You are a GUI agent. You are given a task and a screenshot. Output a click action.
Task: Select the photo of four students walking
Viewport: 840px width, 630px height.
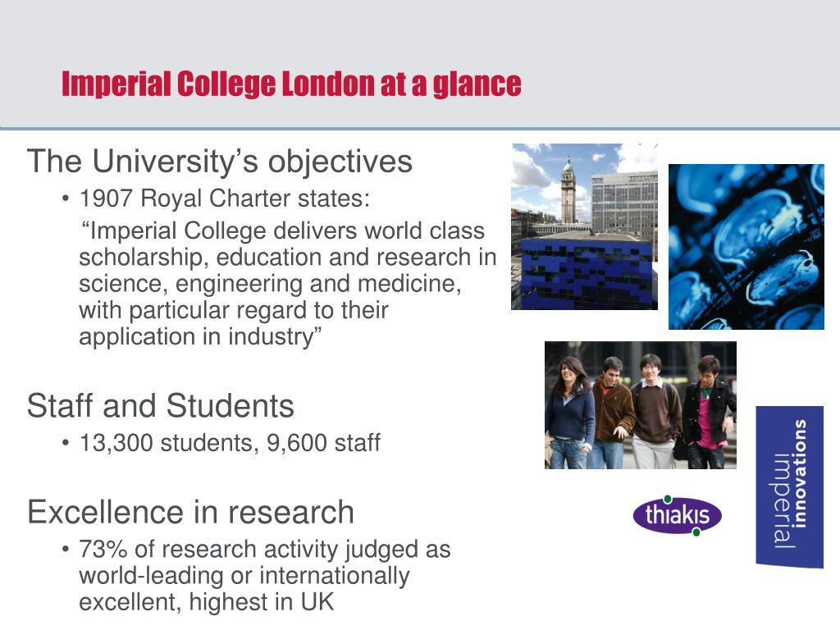[641, 405]
